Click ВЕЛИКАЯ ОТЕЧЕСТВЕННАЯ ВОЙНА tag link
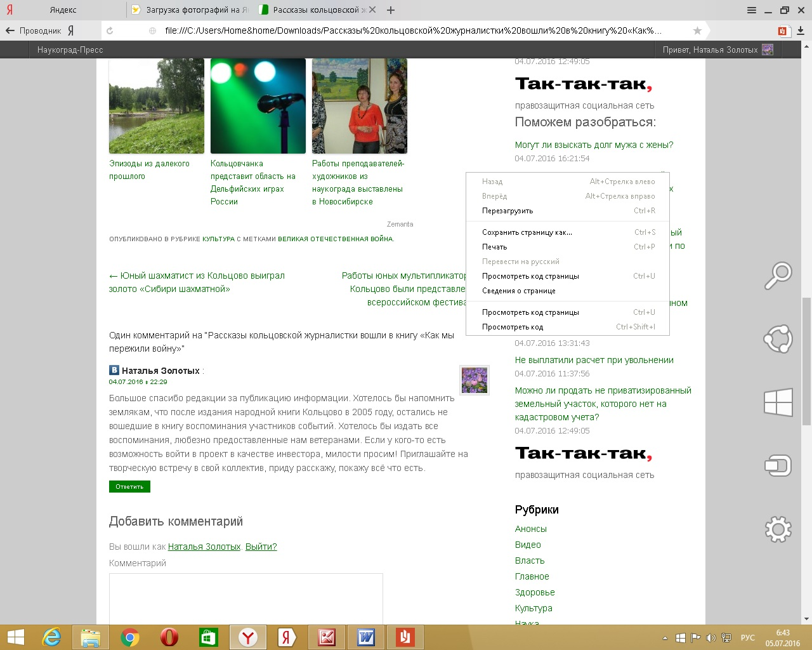 pos(336,239)
